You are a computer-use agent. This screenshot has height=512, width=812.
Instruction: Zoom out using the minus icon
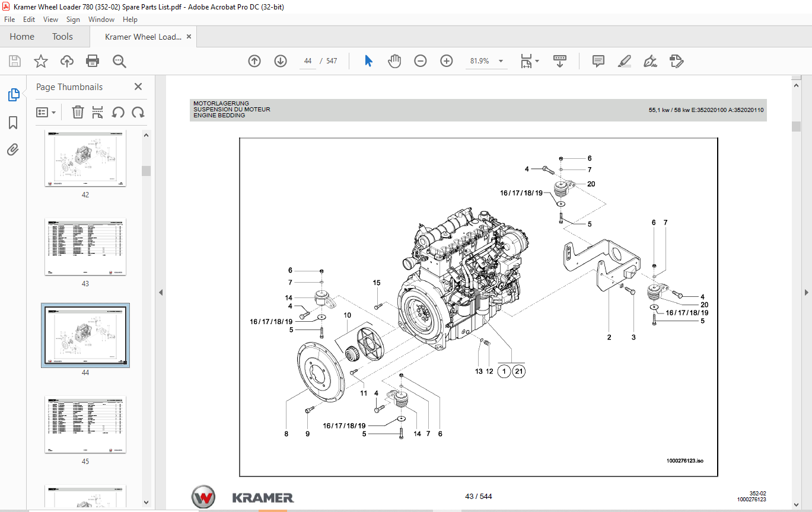click(x=421, y=61)
